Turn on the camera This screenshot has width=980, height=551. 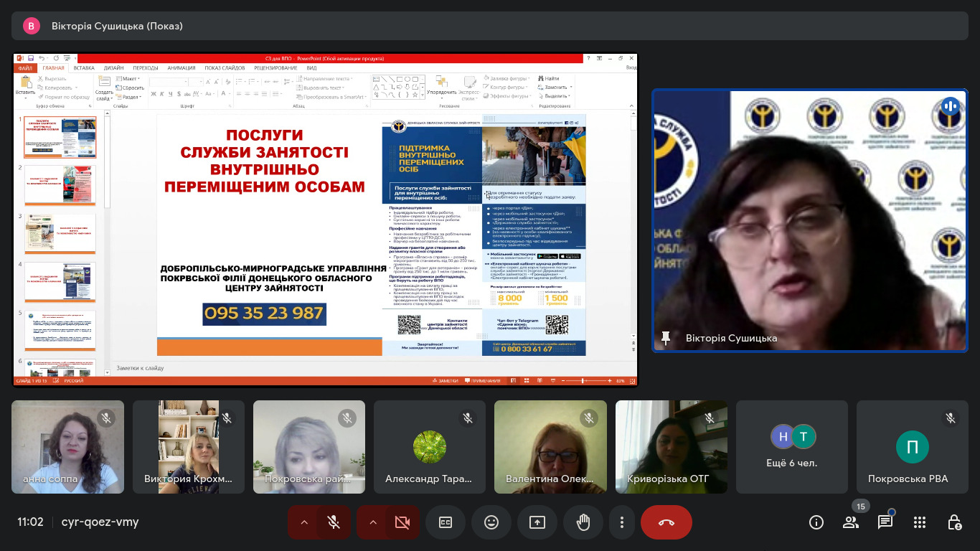402,522
